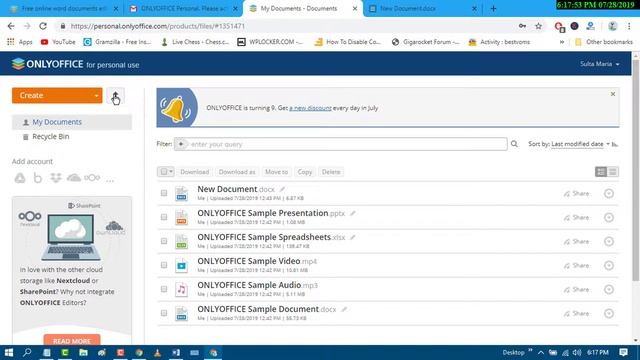Switch to New Document.docx browser tab
This screenshot has height=360, width=640.
click(x=422, y=9)
